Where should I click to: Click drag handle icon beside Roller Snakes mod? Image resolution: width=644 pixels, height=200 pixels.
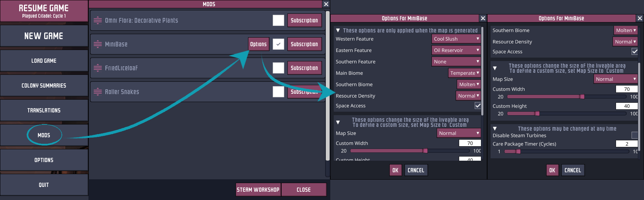(98, 92)
